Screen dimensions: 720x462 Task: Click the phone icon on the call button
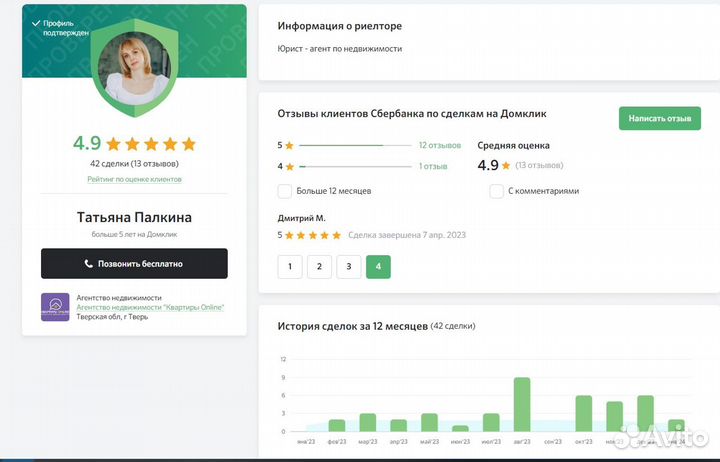[x=89, y=263]
